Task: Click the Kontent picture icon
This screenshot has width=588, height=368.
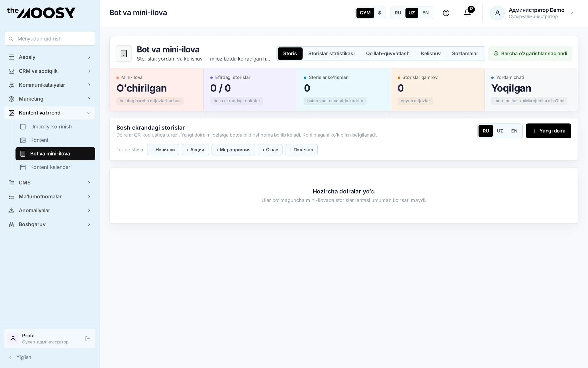Action: tap(23, 140)
